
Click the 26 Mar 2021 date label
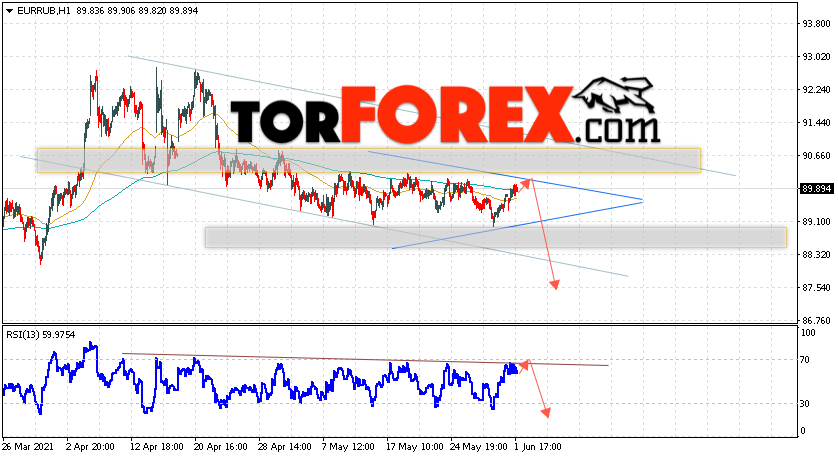(x=26, y=447)
